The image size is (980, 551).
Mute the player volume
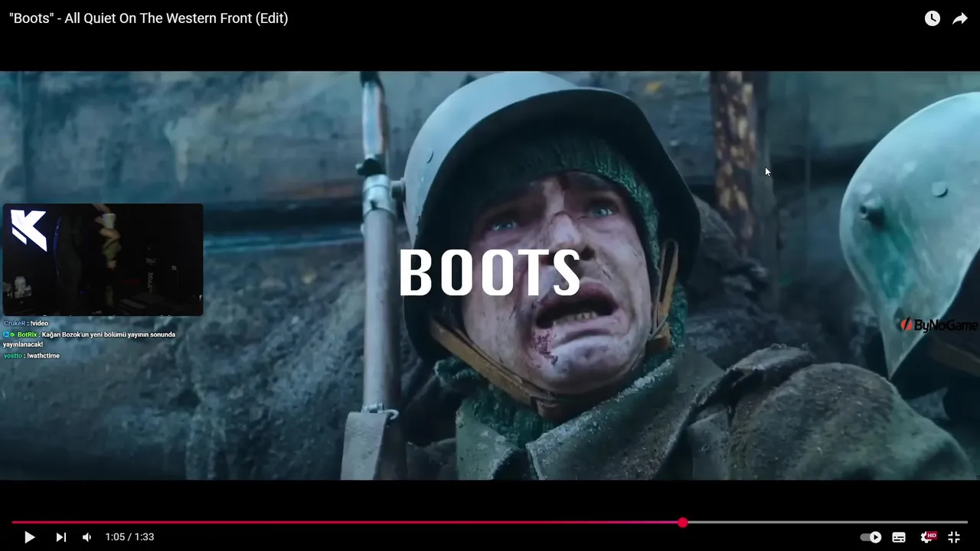[x=87, y=537]
